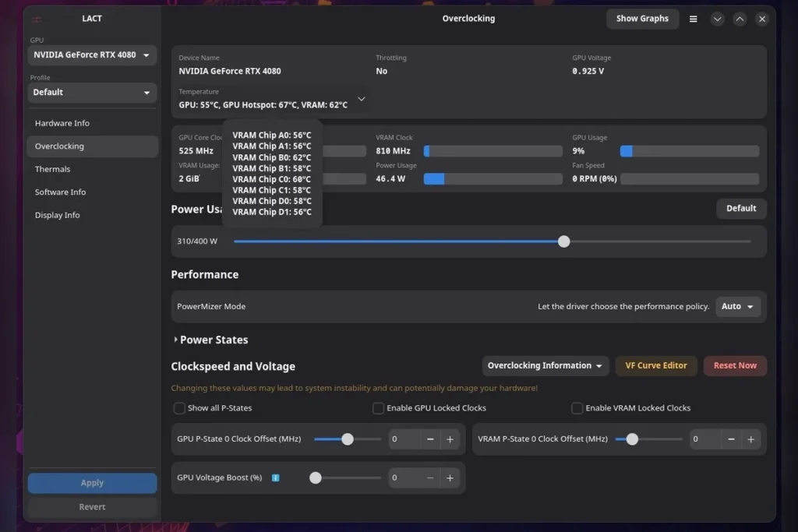Image resolution: width=798 pixels, height=532 pixels.
Task: Enable Show all P-States checkbox
Action: pos(179,408)
